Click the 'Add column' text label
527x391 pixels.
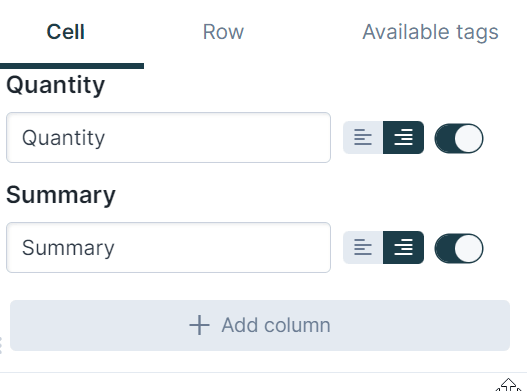[276, 325]
